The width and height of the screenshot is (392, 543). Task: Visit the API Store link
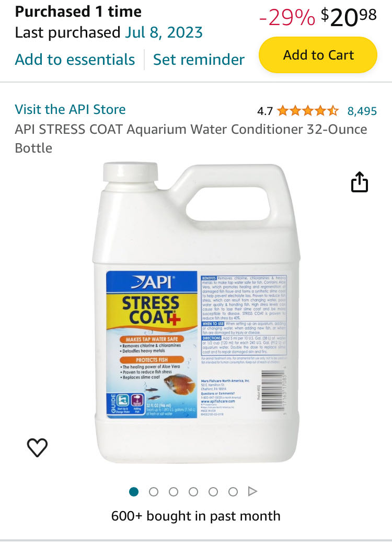70,109
